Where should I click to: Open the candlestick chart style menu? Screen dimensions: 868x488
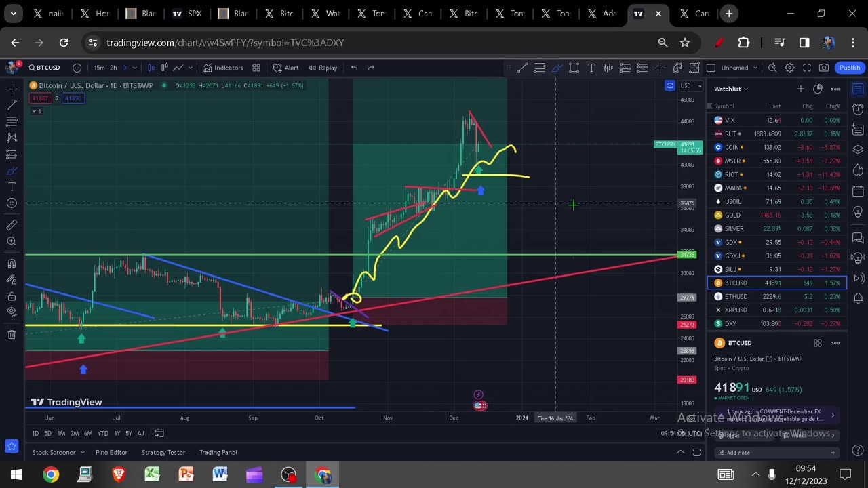pyautogui.click(x=151, y=68)
